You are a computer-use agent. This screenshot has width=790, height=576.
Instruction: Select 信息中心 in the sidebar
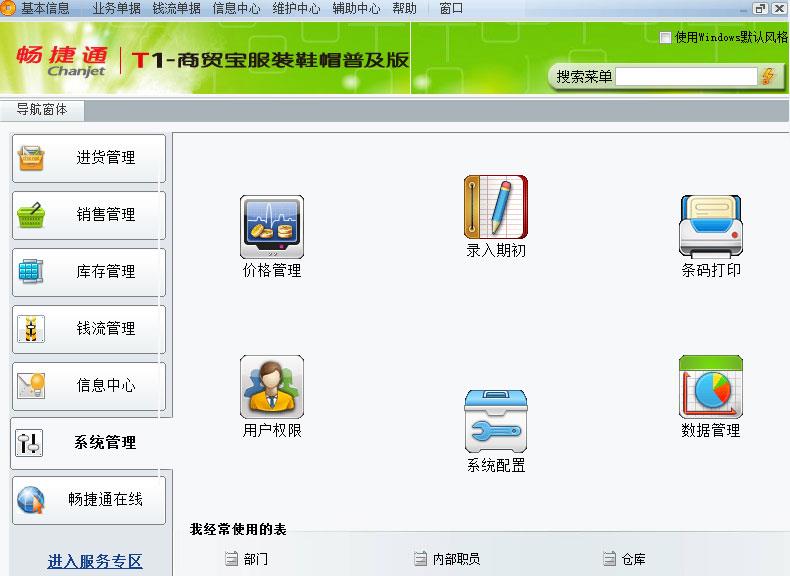[x=89, y=386]
